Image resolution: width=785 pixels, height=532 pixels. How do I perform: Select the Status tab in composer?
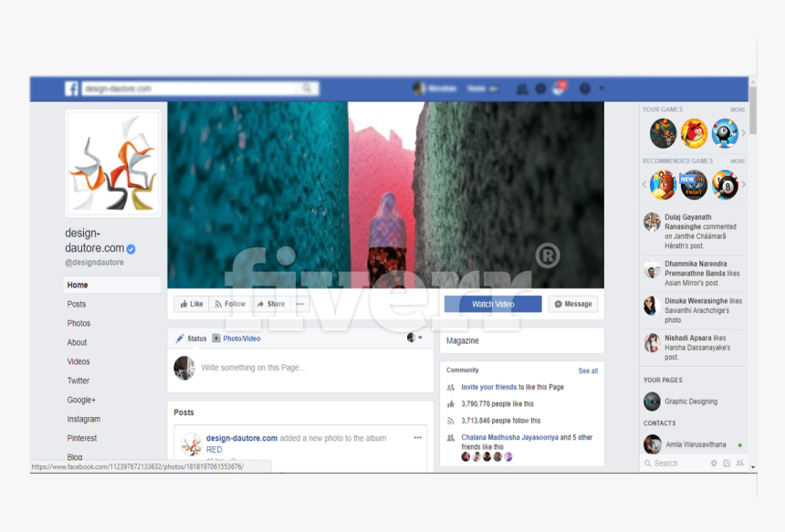[x=191, y=339]
